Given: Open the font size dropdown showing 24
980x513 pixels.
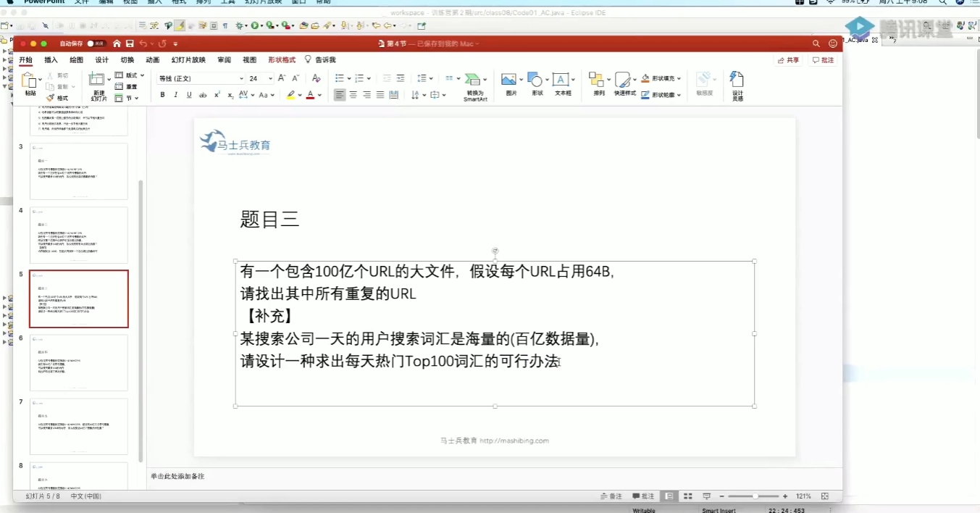Looking at the screenshot, I should (265, 78).
